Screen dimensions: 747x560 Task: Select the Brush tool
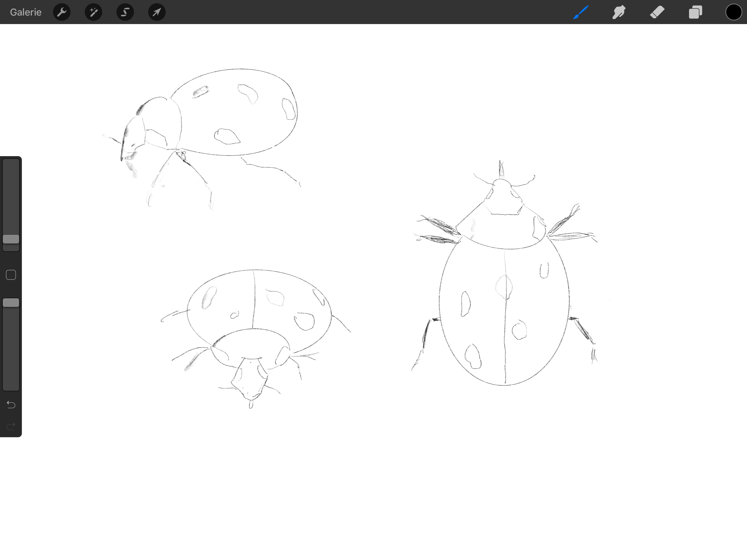581,13
